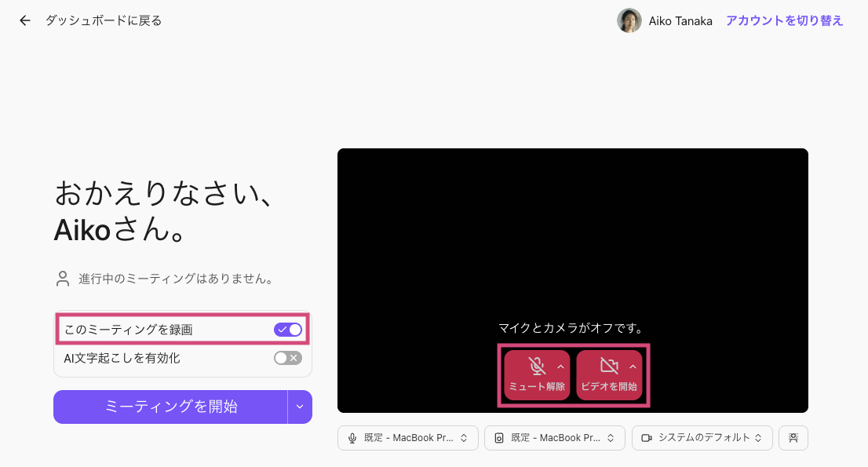Unmute the microphone with ミュート解除
Viewport: 868px width, 467px height.
click(x=537, y=374)
